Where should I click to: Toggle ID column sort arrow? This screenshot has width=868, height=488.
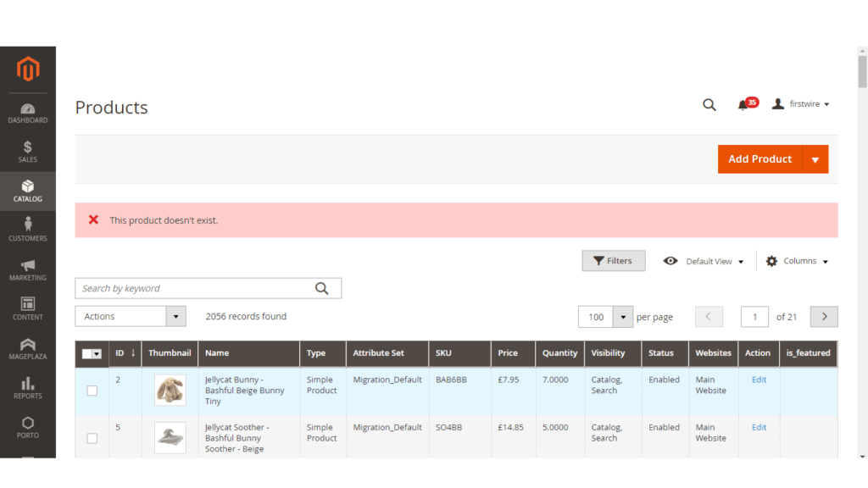pos(133,352)
